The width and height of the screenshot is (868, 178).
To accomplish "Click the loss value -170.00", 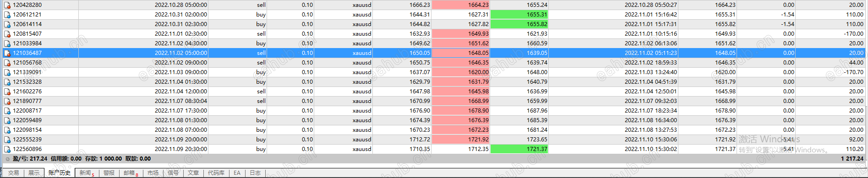I will [854, 34].
